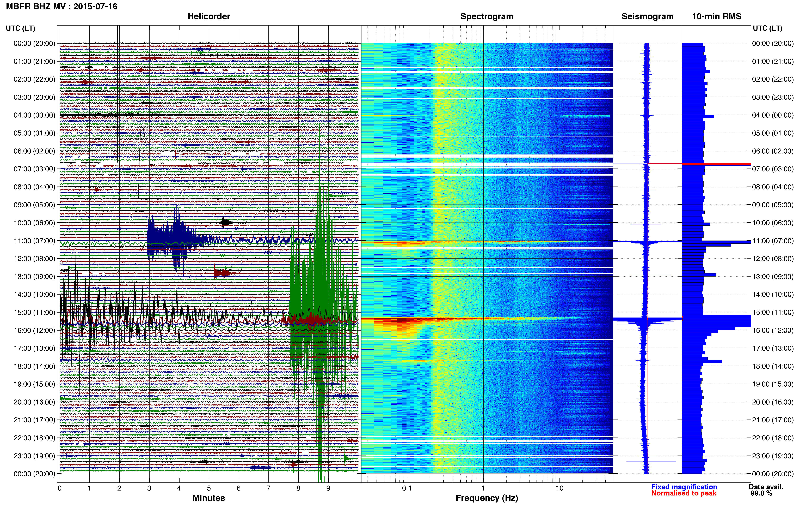Click the left 16:00 (12:00) time label
Viewport: 812px width, 508px height.
click(34, 331)
